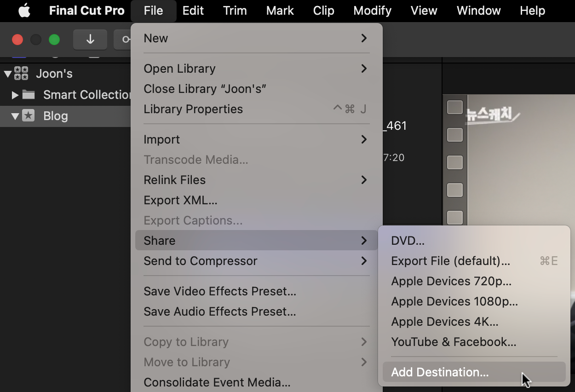Open the Import submenu
This screenshot has height=392, width=575.
(257, 139)
